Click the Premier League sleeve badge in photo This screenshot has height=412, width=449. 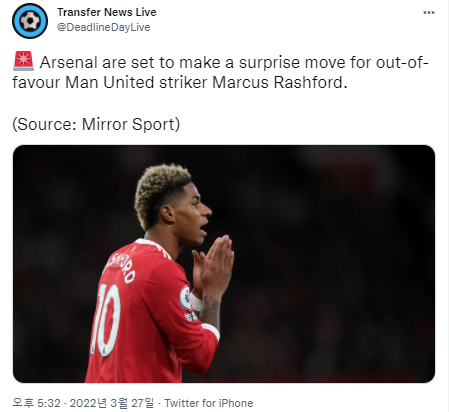pyautogui.click(x=185, y=298)
